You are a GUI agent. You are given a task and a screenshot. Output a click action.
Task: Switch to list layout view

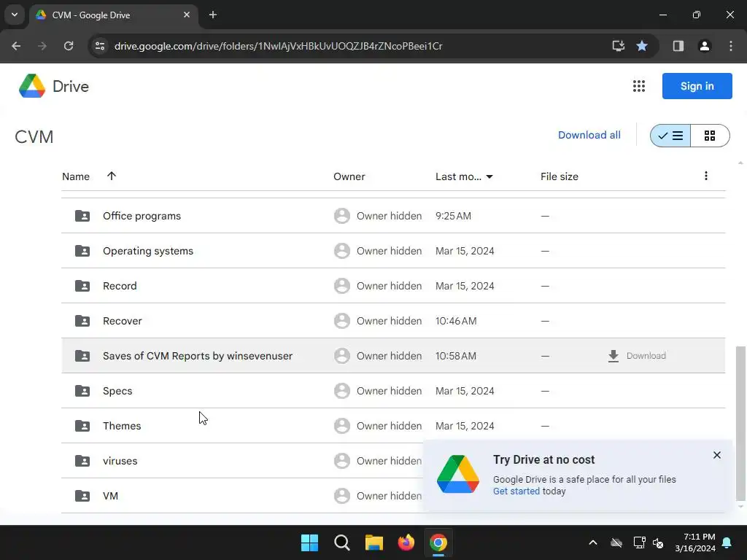click(x=670, y=136)
